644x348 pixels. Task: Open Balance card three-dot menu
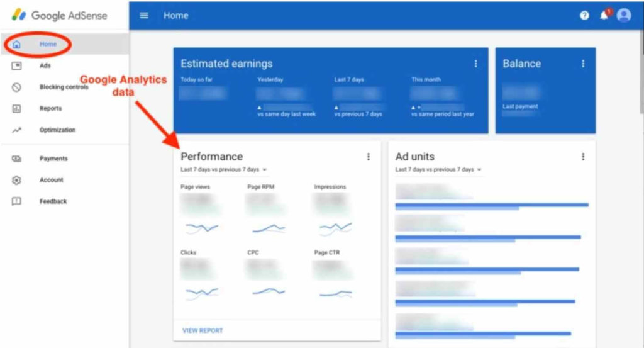583,64
